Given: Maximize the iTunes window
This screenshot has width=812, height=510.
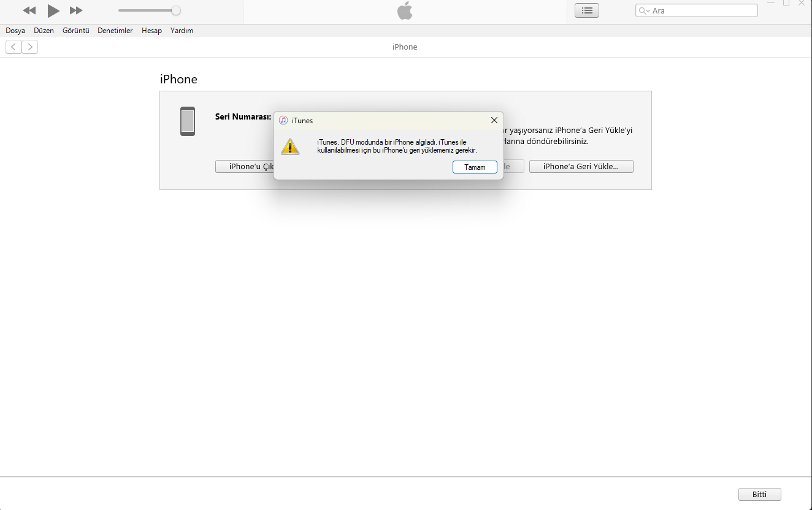Looking at the screenshot, I should pos(786,3).
